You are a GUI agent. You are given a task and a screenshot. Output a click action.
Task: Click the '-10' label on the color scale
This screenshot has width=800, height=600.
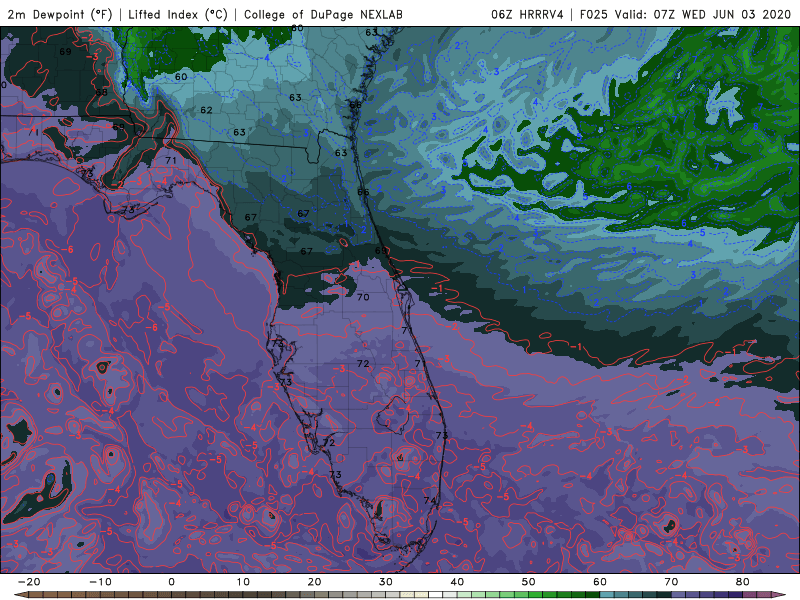tap(100, 582)
